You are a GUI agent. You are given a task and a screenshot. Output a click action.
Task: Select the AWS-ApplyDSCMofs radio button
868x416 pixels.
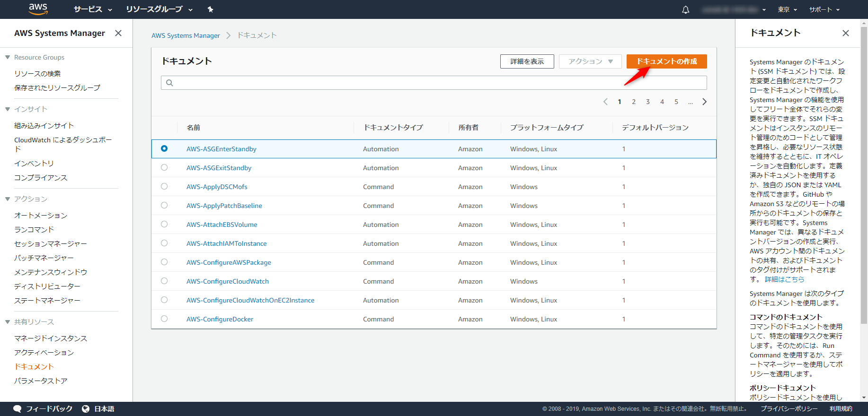pyautogui.click(x=164, y=186)
